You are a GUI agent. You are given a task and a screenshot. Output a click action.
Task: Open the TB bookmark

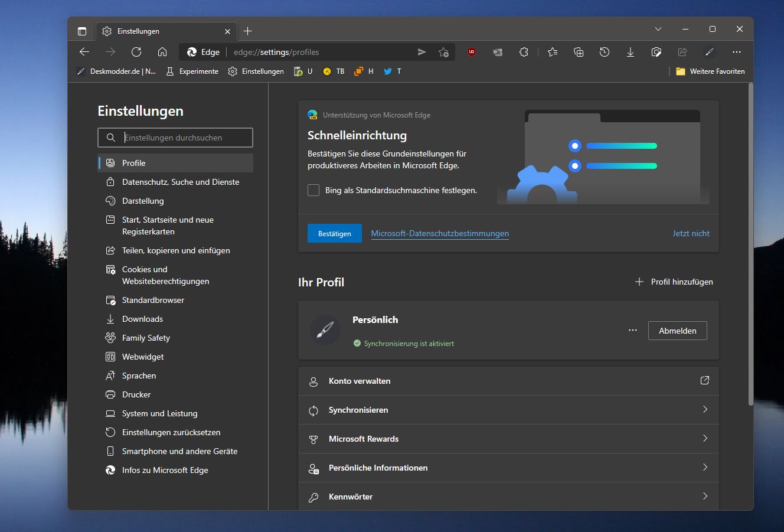click(334, 71)
